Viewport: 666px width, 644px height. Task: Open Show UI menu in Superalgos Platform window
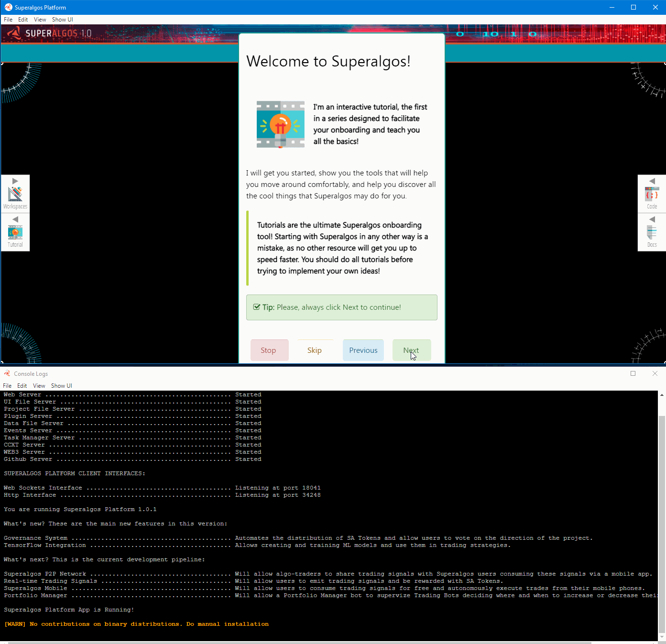click(63, 20)
